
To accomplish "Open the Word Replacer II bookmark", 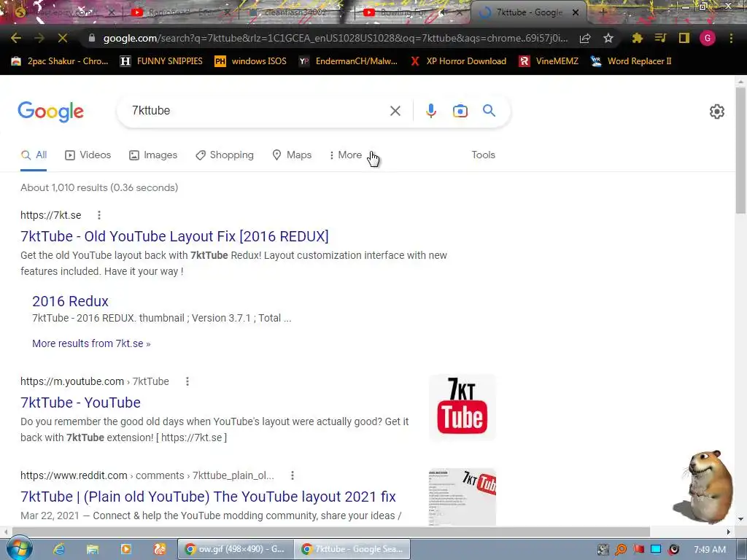I will coord(631,61).
